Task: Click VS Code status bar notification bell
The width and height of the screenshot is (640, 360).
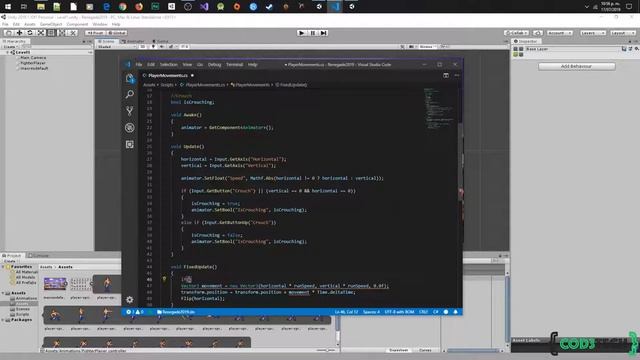Action: (456, 312)
